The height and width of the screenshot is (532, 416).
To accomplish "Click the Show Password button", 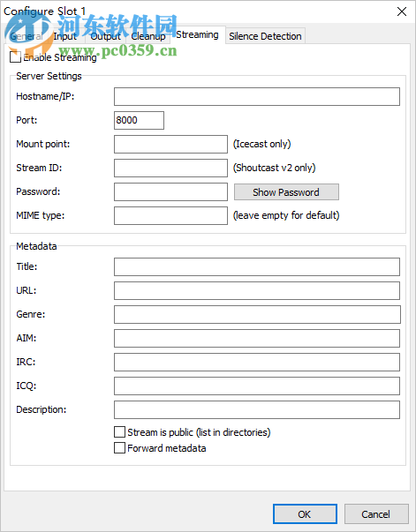I will [x=286, y=192].
